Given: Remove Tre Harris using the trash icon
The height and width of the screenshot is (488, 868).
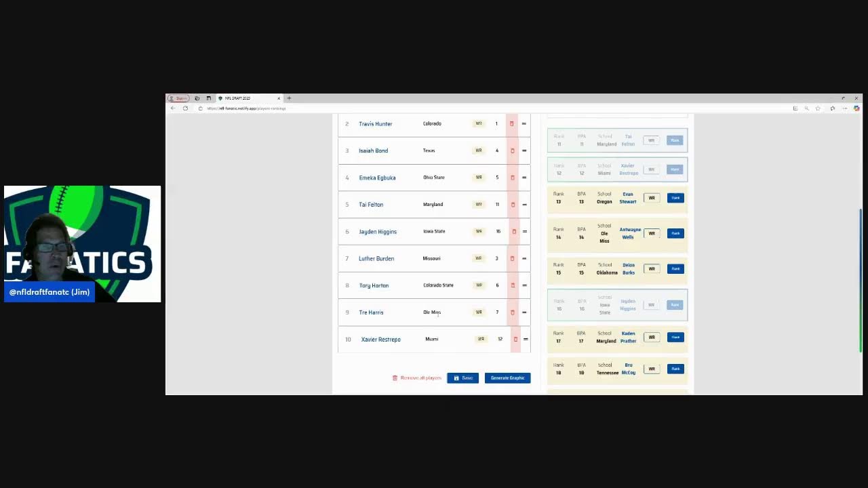Looking at the screenshot, I should click(513, 312).
